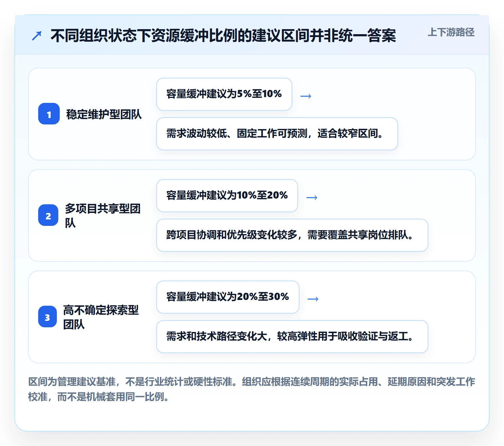Click the 稳定维护型团队 label
Image resolution: width=504 pixels, height=446 pixels.
(104, 114)
